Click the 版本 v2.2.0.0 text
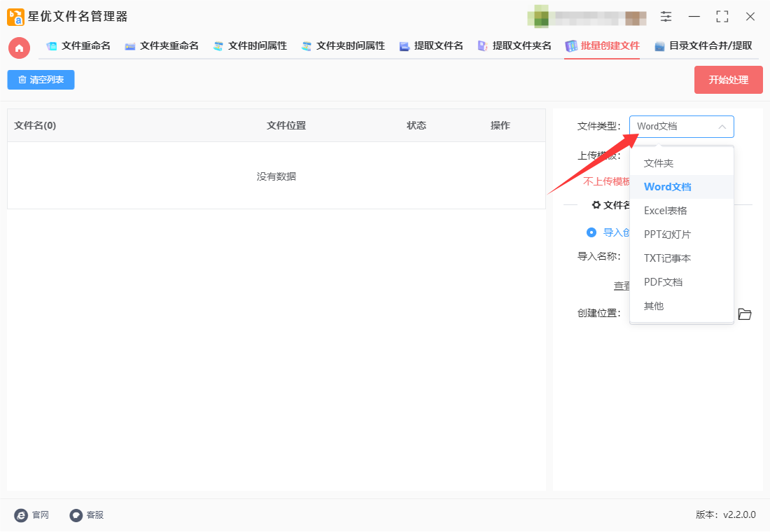Viewport: 770px width, 532px height. pos(726,514)
